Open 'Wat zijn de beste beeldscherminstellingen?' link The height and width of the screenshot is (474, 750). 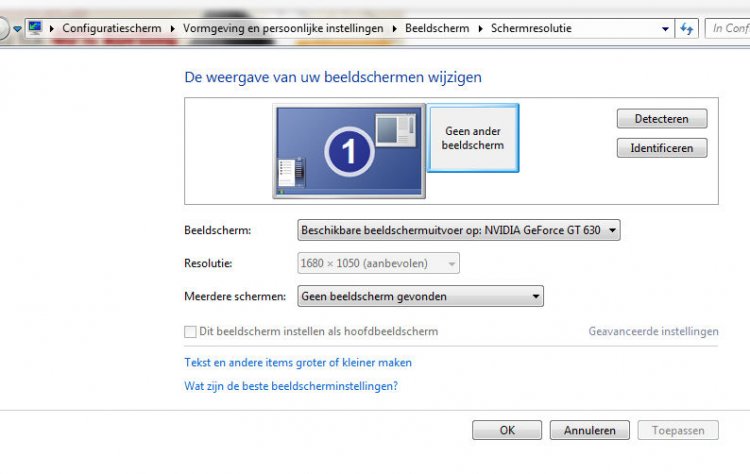pos(291,386)
